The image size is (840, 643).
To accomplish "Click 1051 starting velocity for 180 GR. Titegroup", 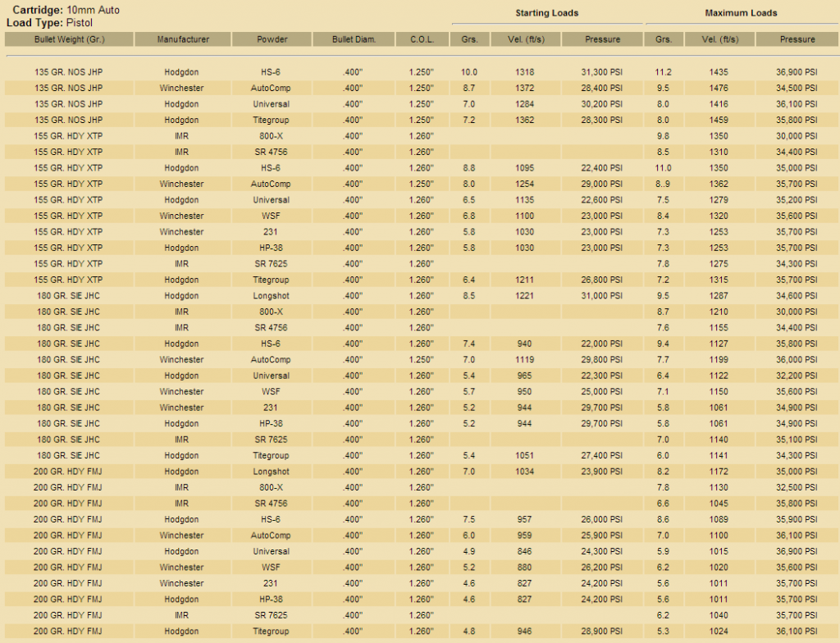I will (x=524, y=455).
